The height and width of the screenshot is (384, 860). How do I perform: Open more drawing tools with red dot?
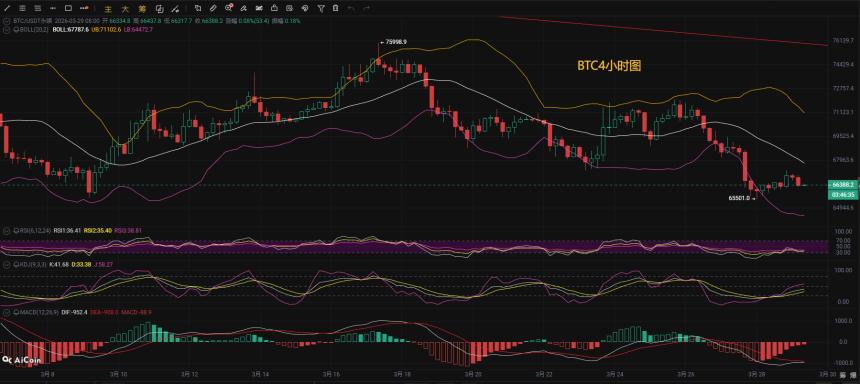85,8
